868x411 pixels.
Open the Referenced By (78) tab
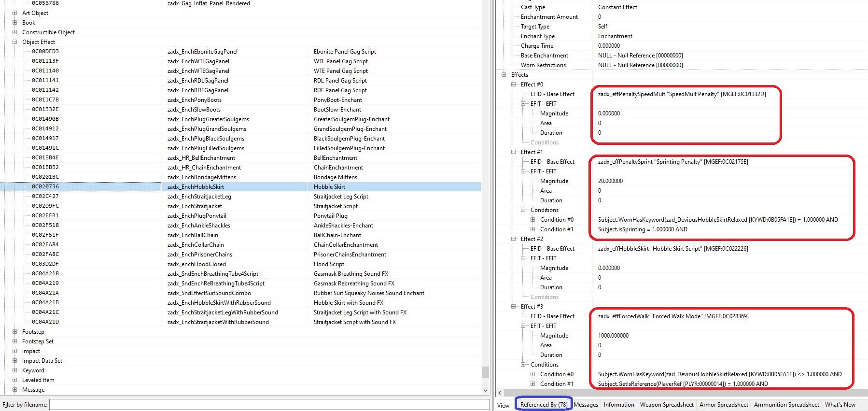[x=544, y=405]
